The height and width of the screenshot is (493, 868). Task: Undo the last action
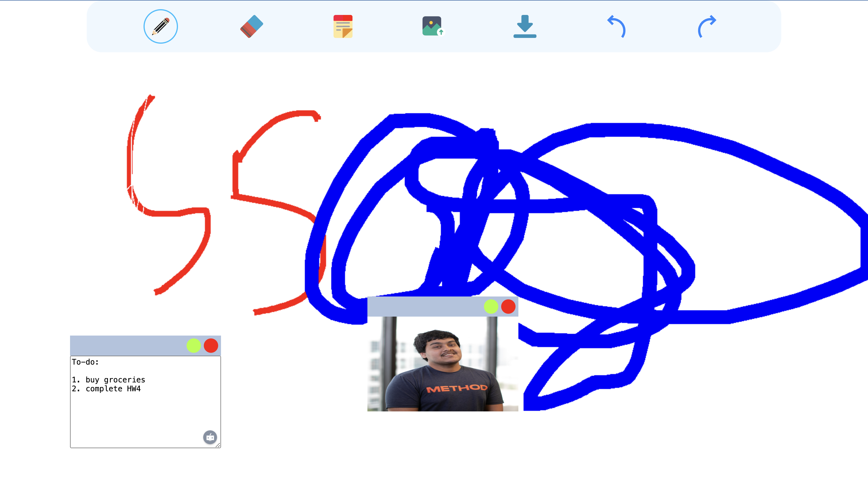pyautogui.click(x=616, y=26)
